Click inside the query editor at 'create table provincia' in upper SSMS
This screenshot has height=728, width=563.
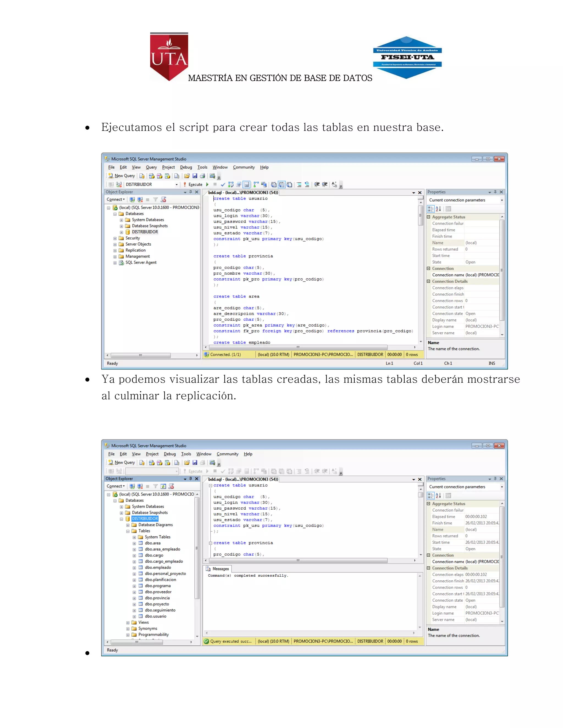pyautogui.click(x=243, y=256)
